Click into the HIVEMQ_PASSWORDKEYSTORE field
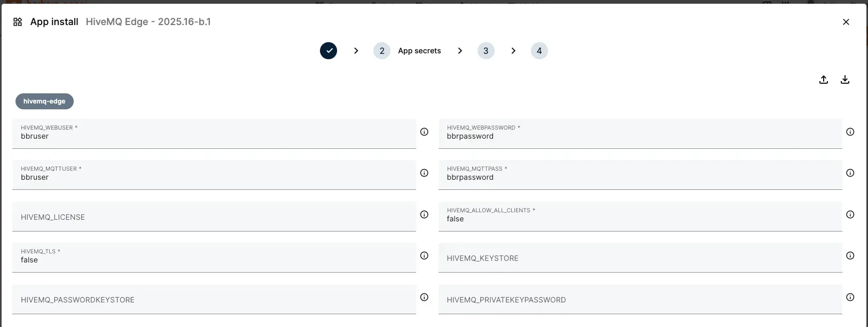Viewport: 868px width, 327px height. pos(214,299)
